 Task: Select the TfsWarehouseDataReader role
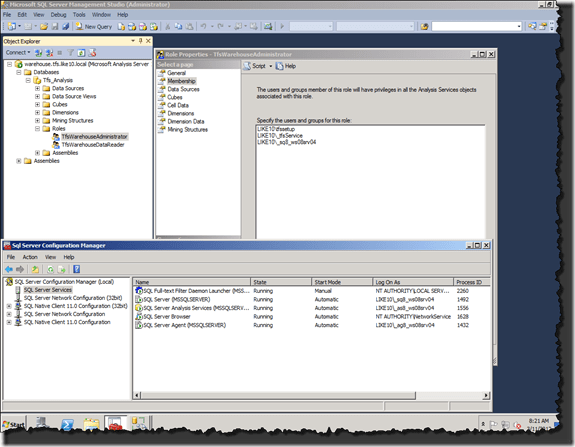tap(93, 145)
